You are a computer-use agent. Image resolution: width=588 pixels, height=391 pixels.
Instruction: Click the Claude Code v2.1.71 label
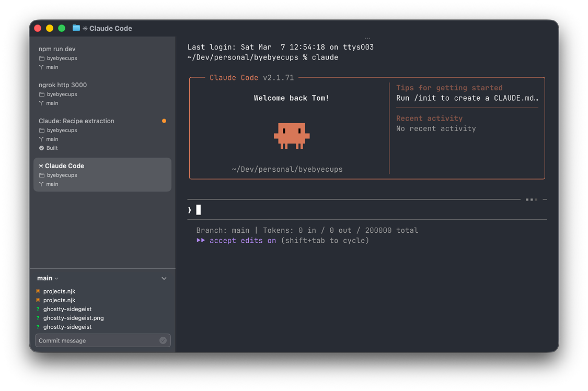tap(251, 78)
